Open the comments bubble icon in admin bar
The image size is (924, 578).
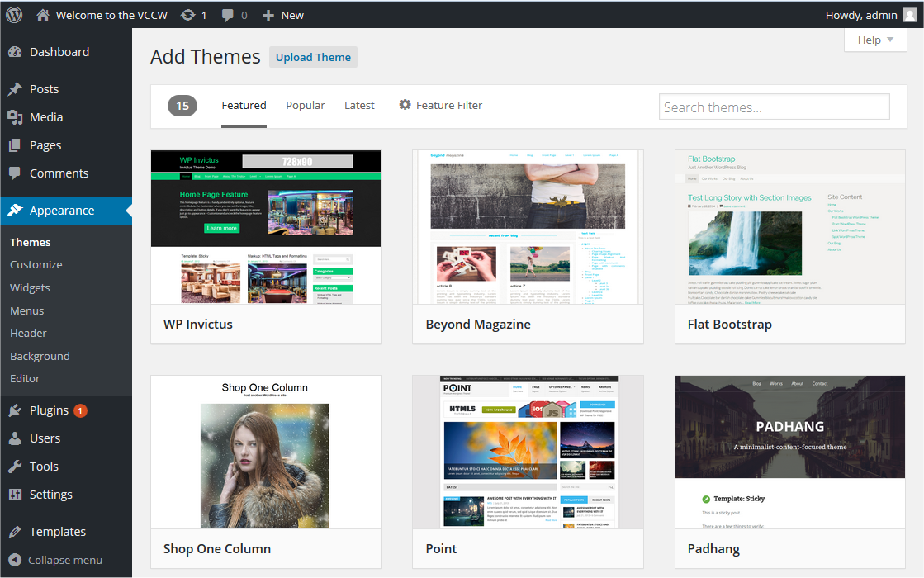click(227, 15)
